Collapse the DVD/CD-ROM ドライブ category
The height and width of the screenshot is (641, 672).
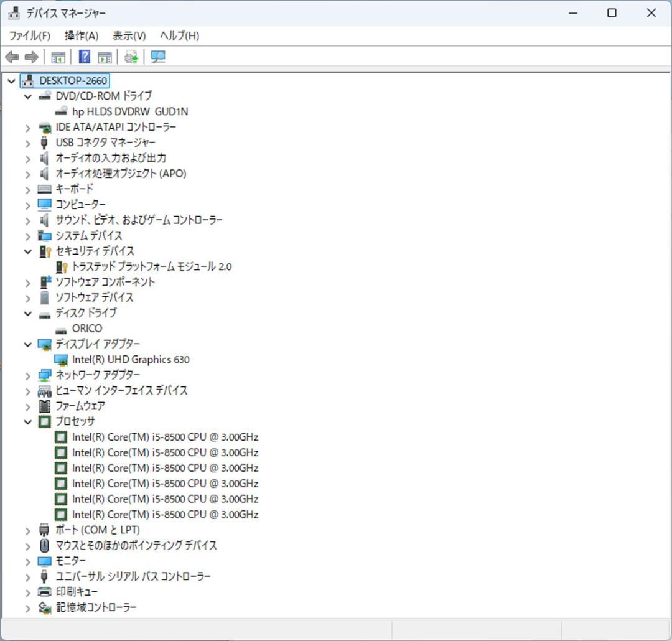(x=27, y=96)
